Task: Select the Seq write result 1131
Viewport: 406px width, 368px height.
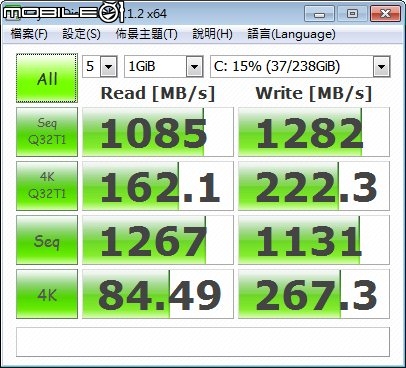Action: click(314, 240)
